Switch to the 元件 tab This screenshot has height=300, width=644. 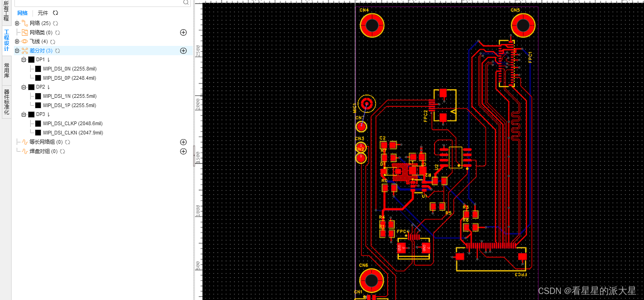click(x=43, y=13)
